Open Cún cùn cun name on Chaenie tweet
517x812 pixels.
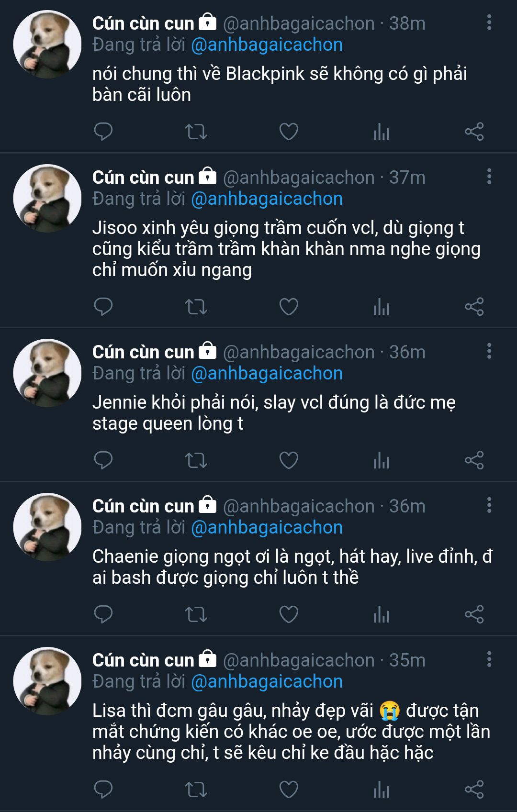pyautogui.click(x=143, y=506)
